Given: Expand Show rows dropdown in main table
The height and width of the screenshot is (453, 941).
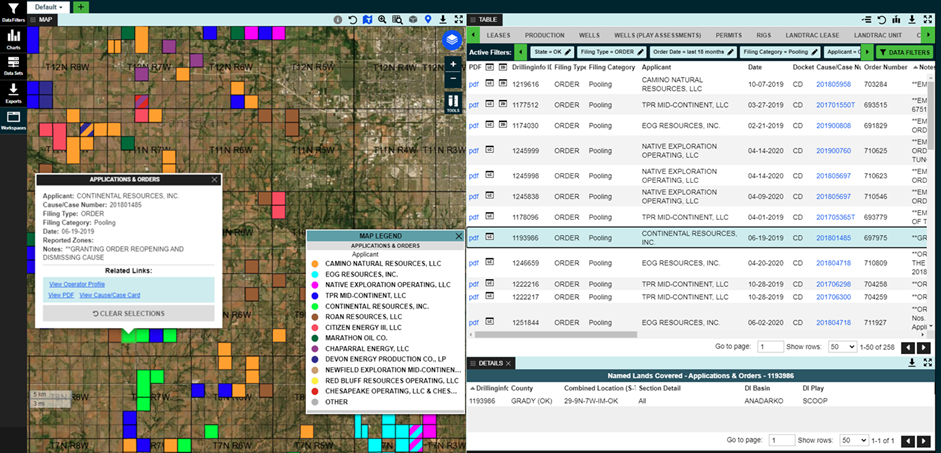Looking at the screenshot, I should coord(842,346).
